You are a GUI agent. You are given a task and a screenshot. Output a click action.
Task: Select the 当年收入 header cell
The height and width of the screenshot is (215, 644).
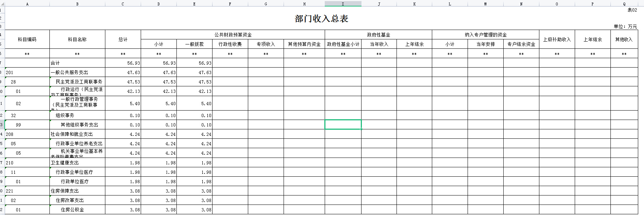(379, 44)
